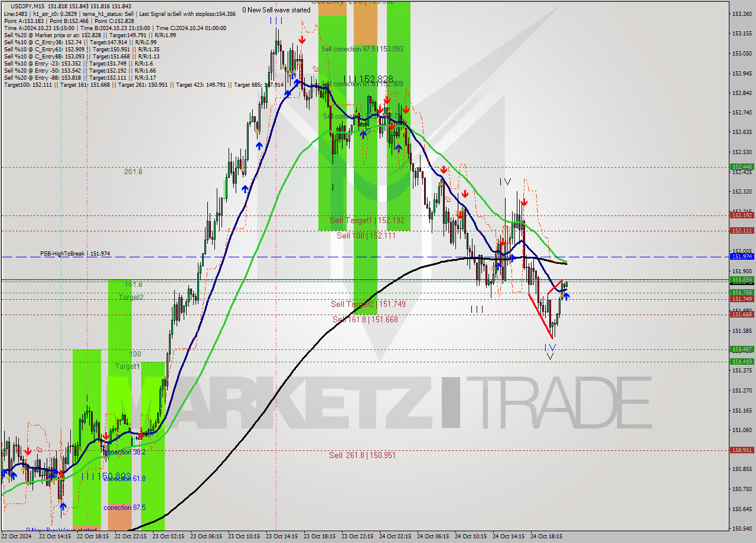Click the '24 Oct 14:15' time axis label
Viewport: 756px width, 543px height.
509,537
